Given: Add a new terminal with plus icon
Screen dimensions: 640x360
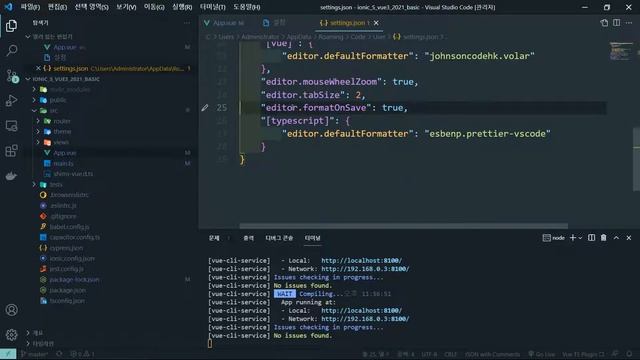Looking at the screenshot, I should pos(573,238).
